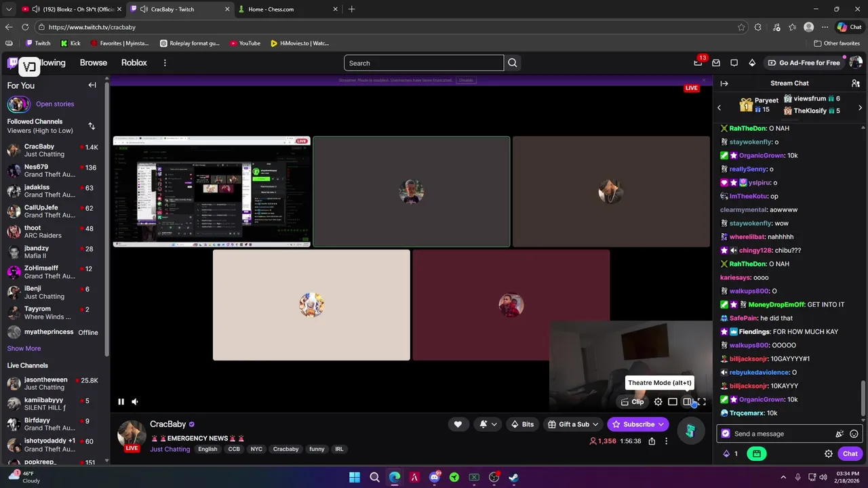Open the Bits purchase button
The height and width of the screenshot is (488, 868).
click(522, 424)
